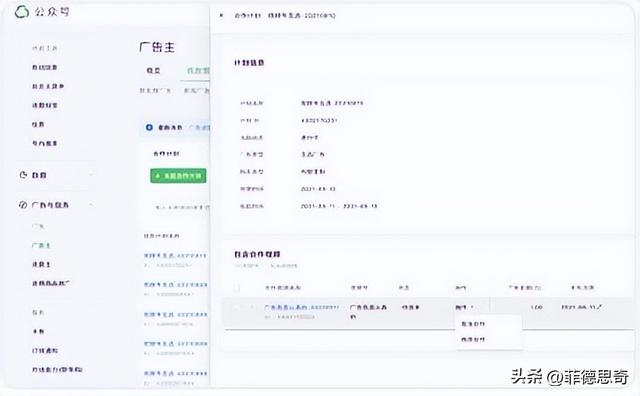640x396 pixels.
Task: Click the green plus button under the plan heading
Action: 178,176
